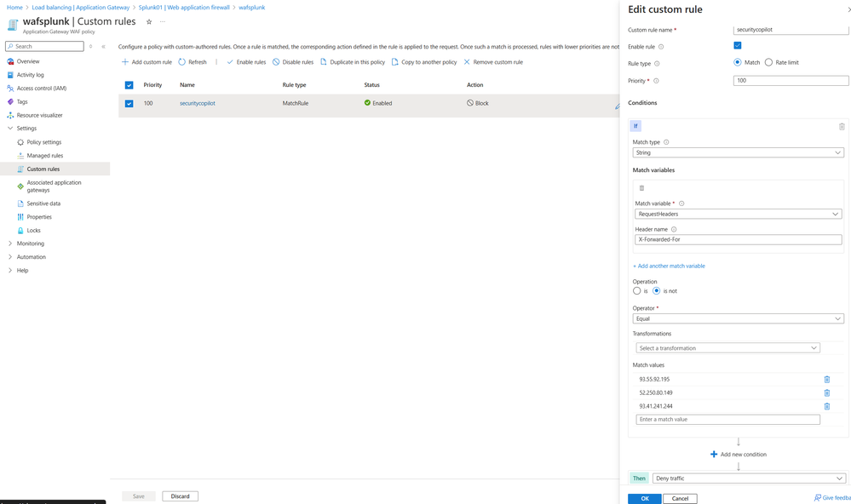Open the Select a transformation dropdown
This screenshot has height=504, width=851.
727,347
